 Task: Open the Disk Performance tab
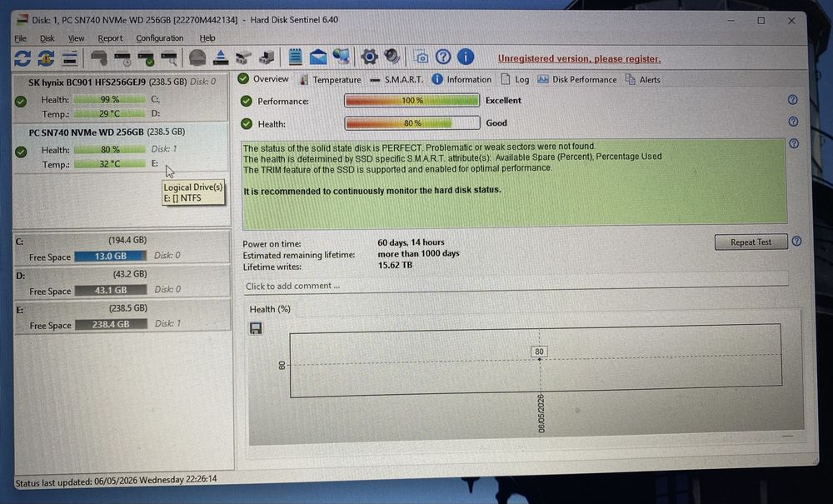click(x=577, y=80)
